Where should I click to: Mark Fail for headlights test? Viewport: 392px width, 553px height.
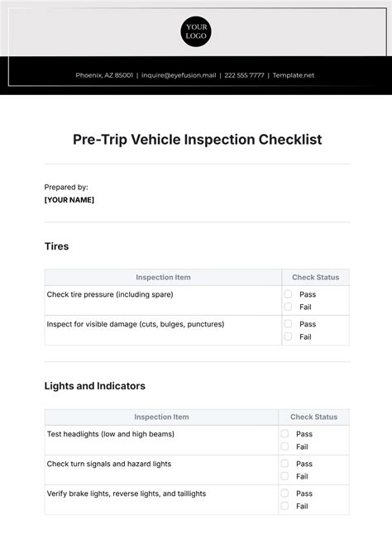pos(284,446)
